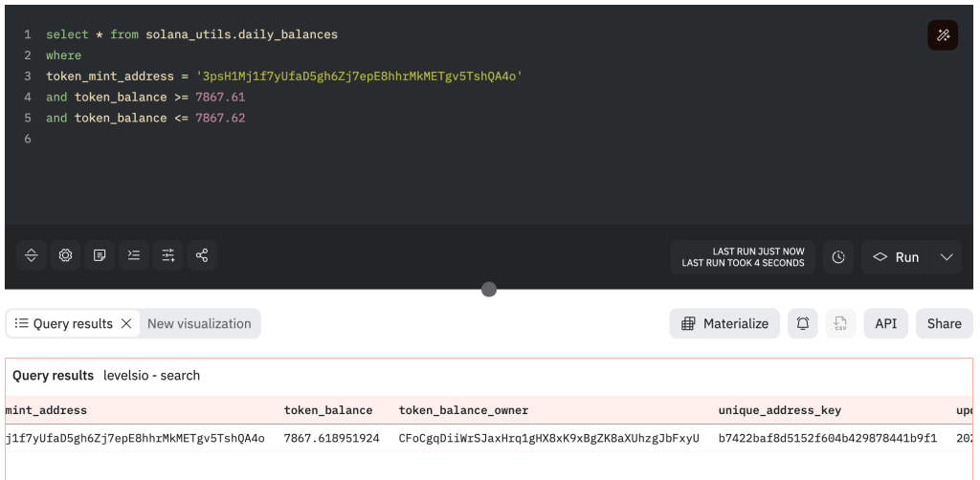Click the Materialize button

724,323
